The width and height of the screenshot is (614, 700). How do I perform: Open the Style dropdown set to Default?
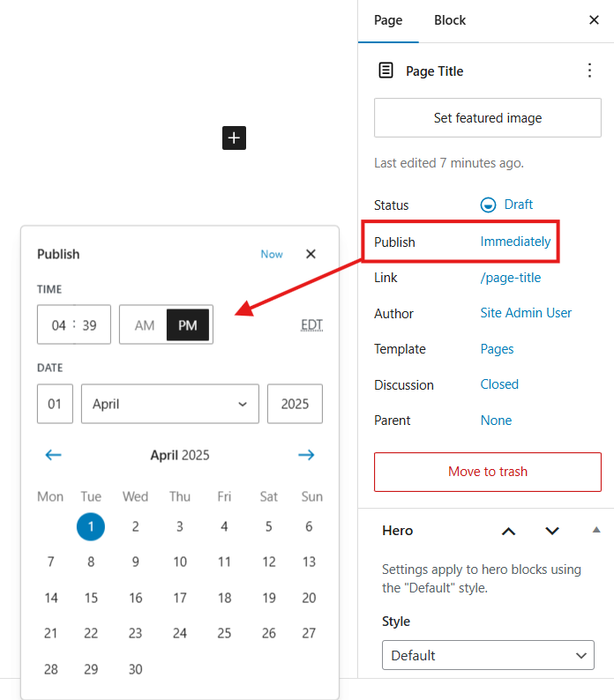[x=488, y=656]
